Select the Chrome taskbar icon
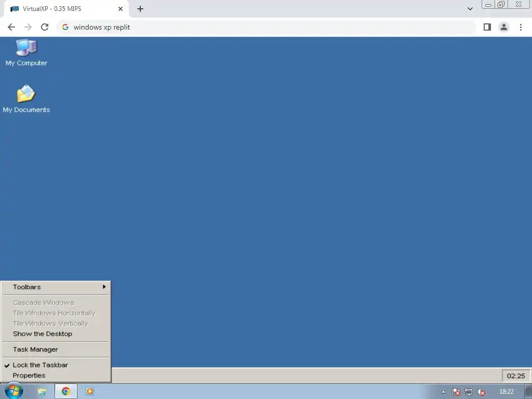 [x=66, y=392]
